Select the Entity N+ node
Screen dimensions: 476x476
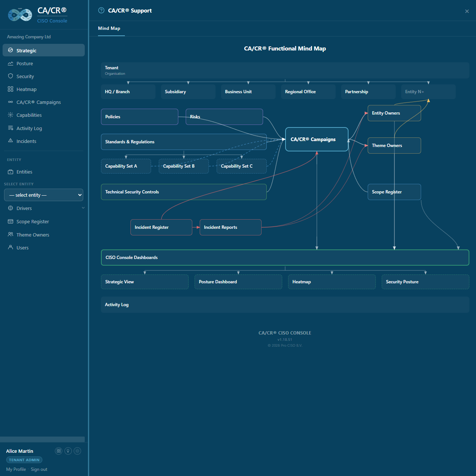428,92
